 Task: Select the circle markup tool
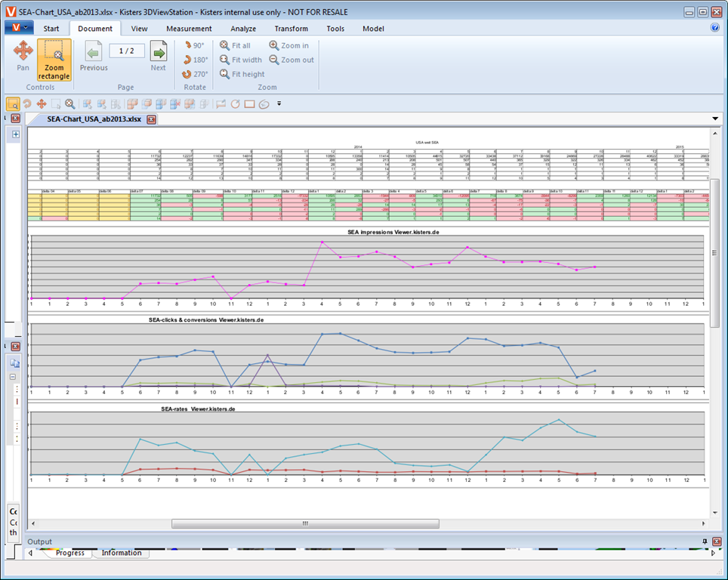[236, 104]
